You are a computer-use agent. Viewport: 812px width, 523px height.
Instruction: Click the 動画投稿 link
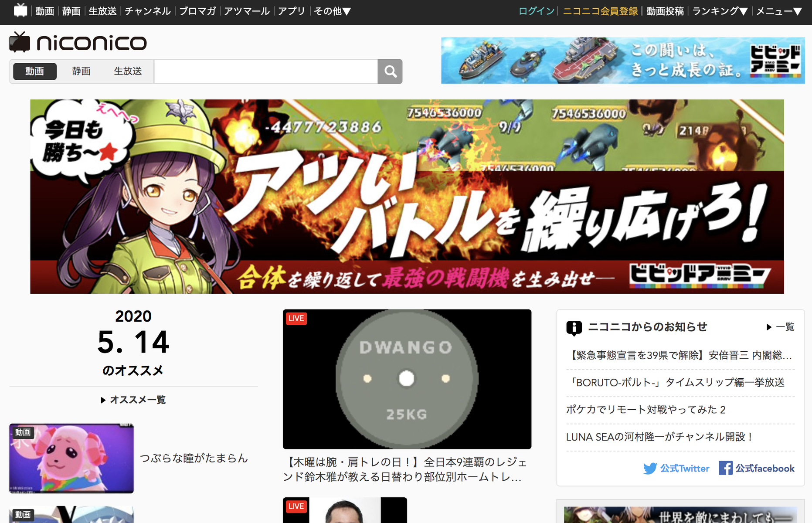click(x=665, y=11)
